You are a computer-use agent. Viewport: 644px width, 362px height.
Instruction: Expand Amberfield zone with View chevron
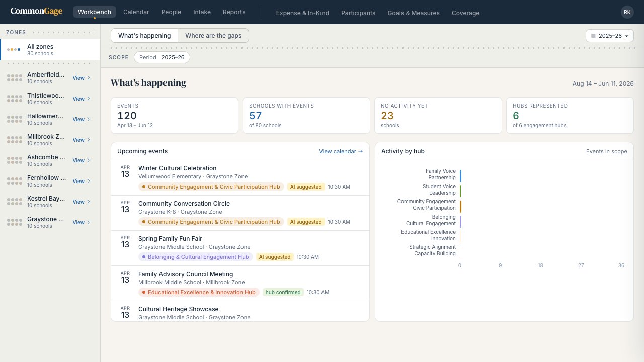point(82,78)
